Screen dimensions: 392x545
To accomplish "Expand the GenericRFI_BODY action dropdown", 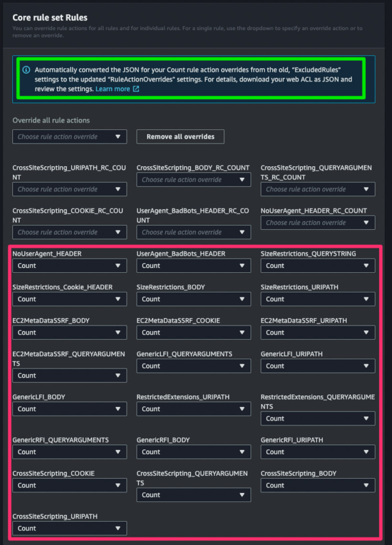I will pyautogui.click(x=194, y=452).
